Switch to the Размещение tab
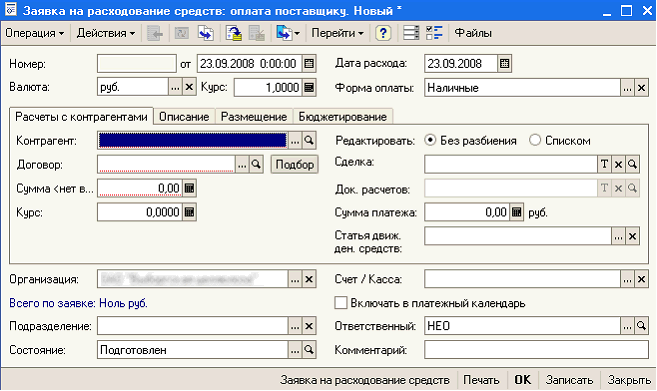 254,117
